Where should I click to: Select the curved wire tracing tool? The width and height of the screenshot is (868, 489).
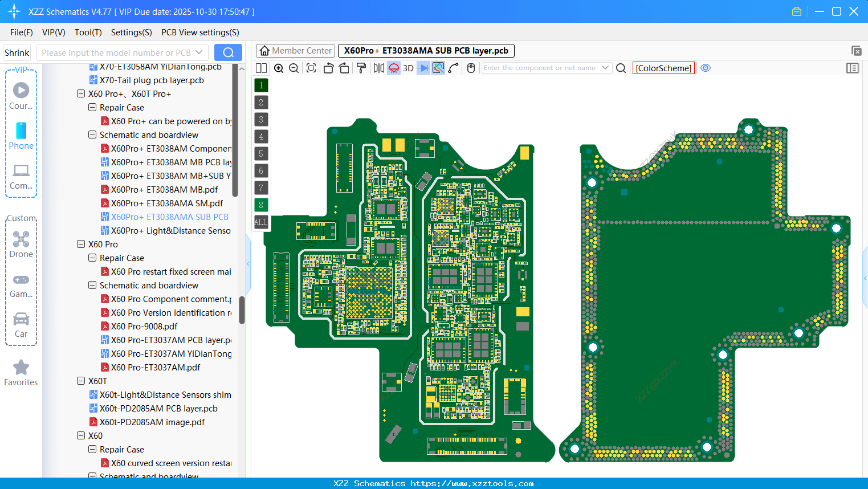tap(453, 68)
